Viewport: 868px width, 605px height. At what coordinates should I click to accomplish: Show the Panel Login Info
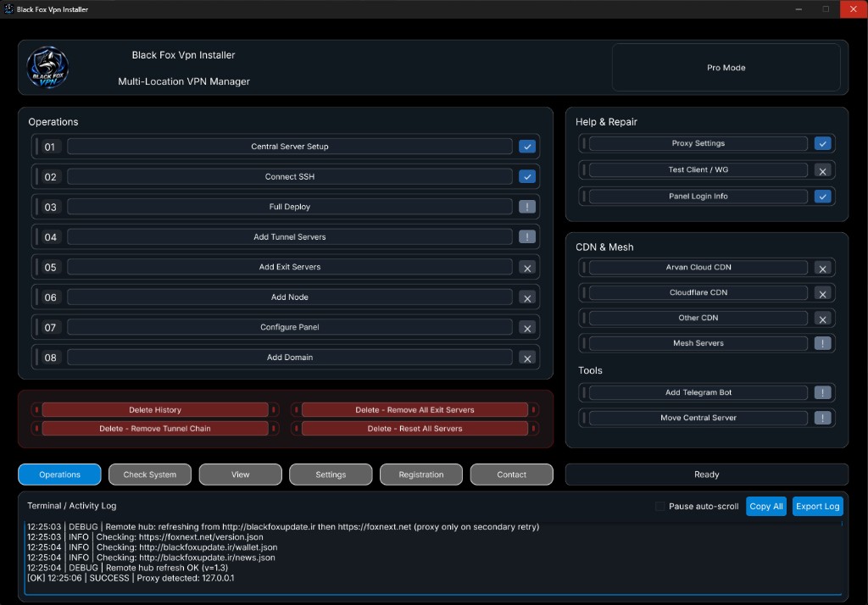point(698,197)
